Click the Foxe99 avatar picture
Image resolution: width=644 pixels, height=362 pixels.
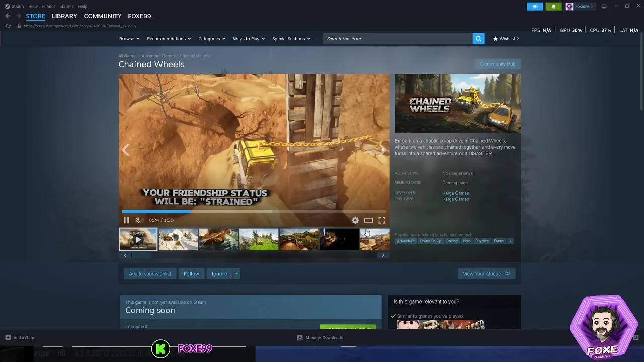[x=569, y=7]
